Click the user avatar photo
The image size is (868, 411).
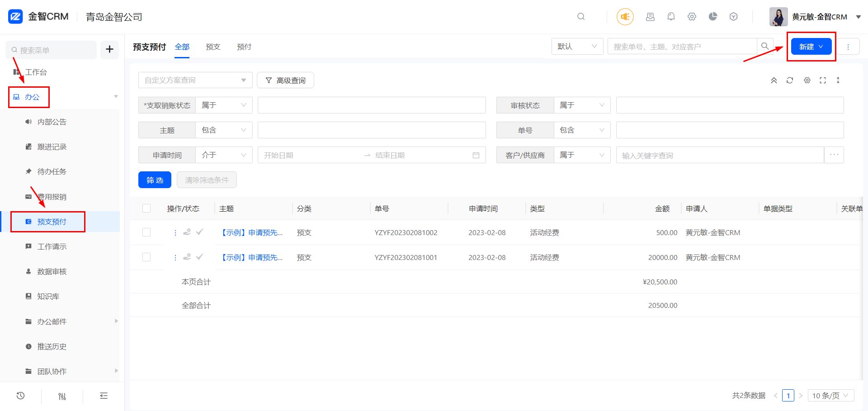[778, 17]
